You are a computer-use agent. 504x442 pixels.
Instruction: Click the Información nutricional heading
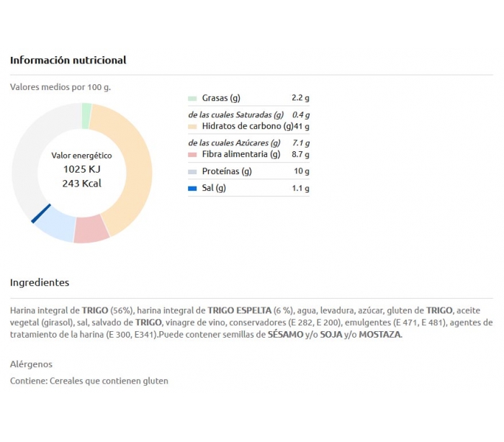coord(68,60)
